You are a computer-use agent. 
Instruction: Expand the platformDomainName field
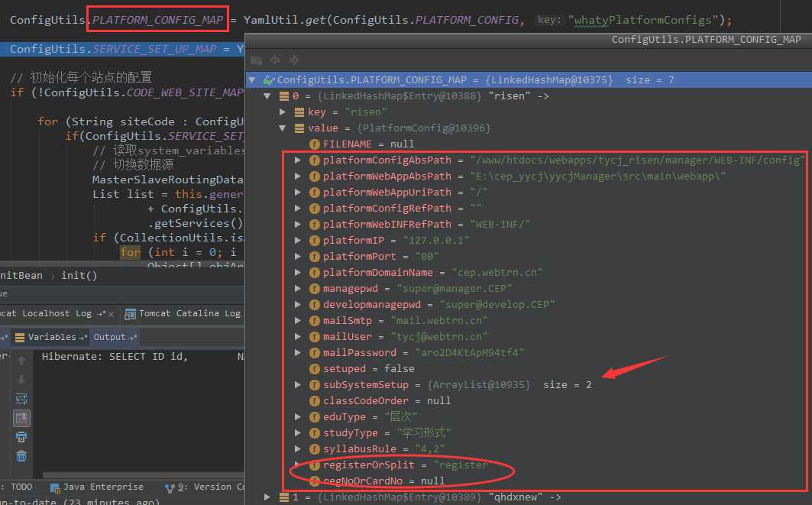[x=298, y=273]
